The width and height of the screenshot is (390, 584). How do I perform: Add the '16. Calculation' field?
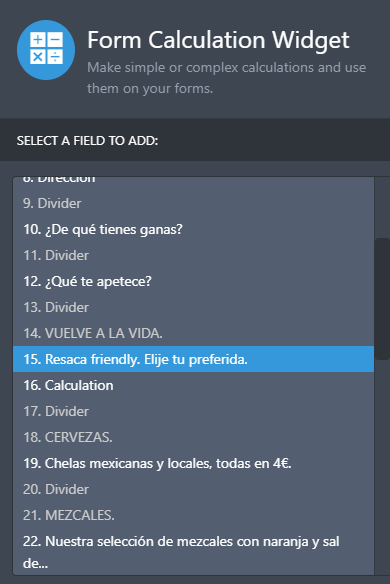tap(193, 385)
